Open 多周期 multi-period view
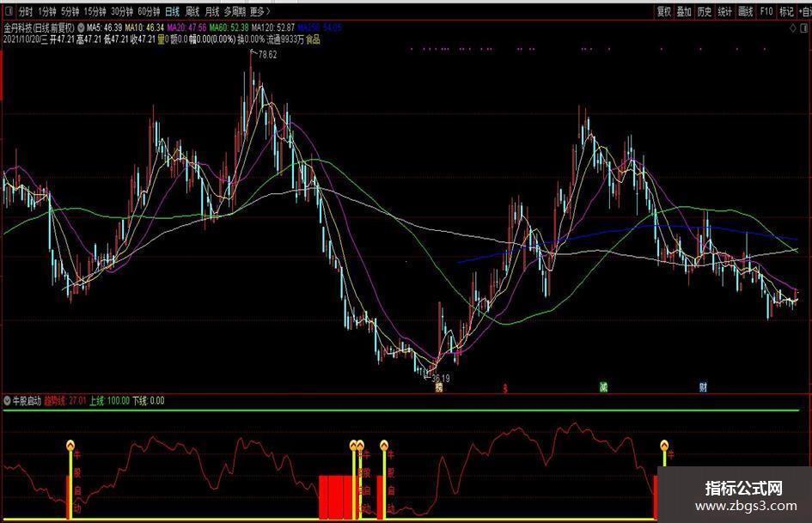The image size is (812, 523). 234,12
